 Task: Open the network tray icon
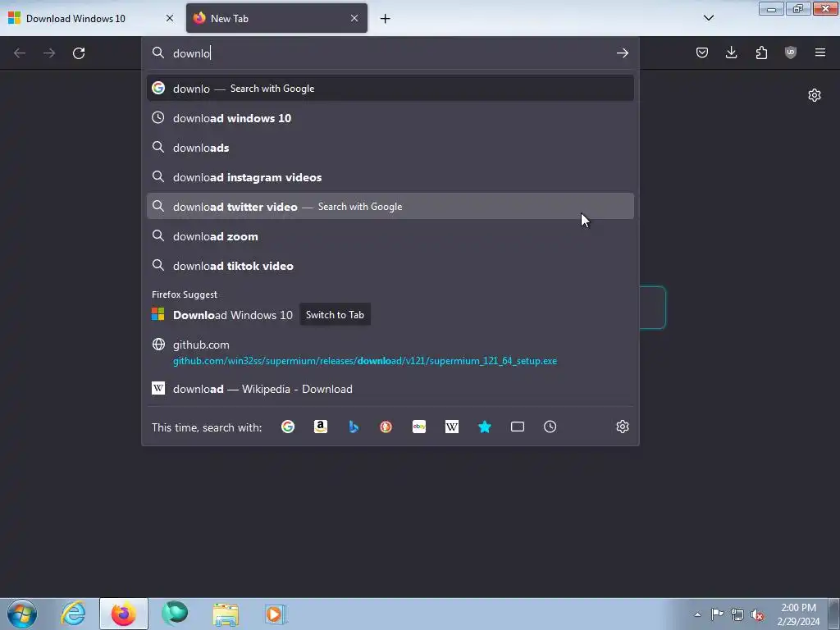coord(737,614)
